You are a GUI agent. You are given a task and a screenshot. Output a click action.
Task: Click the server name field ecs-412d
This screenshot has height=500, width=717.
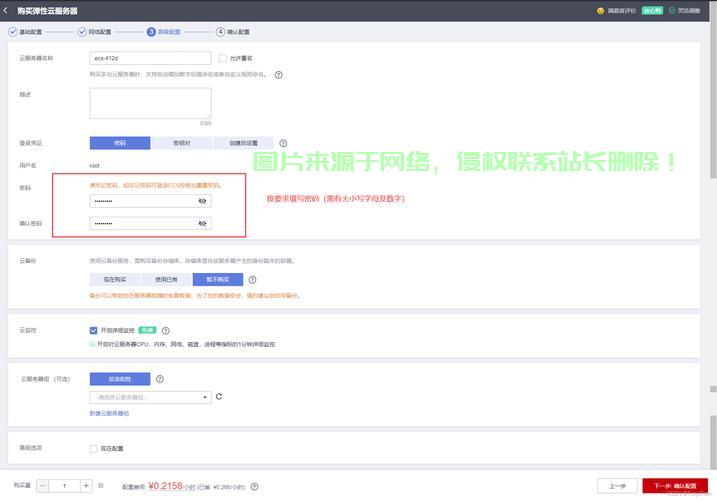[x=150, y=58]
